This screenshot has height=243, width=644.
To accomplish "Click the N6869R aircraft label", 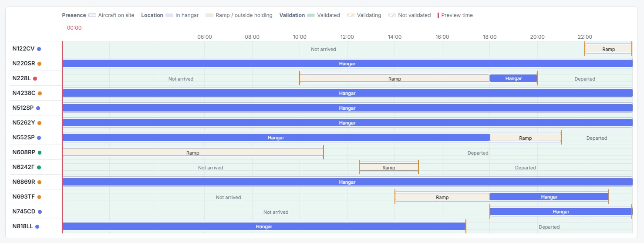I will [24, 182].
